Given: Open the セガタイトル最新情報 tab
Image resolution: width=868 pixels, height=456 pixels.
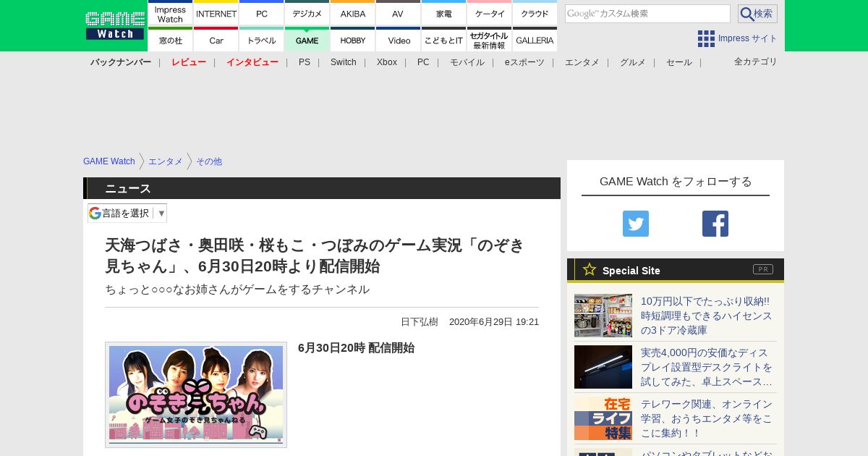Looking at the screenshot, I should (x=490, y=40).
